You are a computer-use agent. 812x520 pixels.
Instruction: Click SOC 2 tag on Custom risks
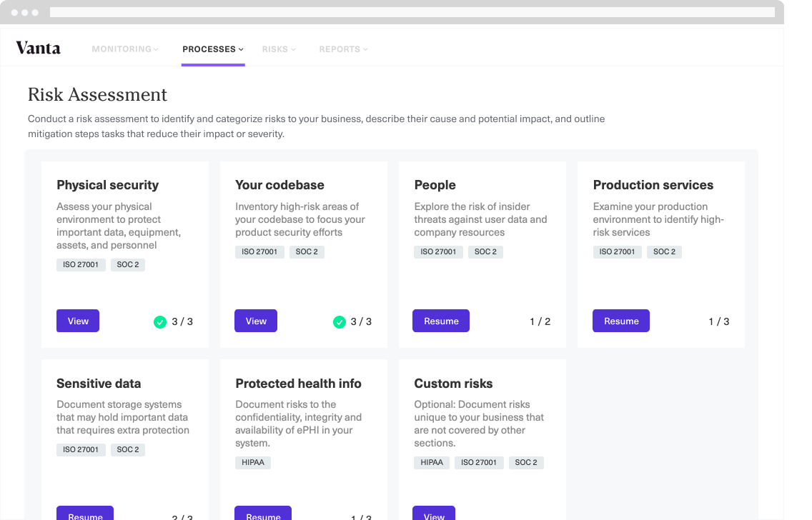point(526,462)
